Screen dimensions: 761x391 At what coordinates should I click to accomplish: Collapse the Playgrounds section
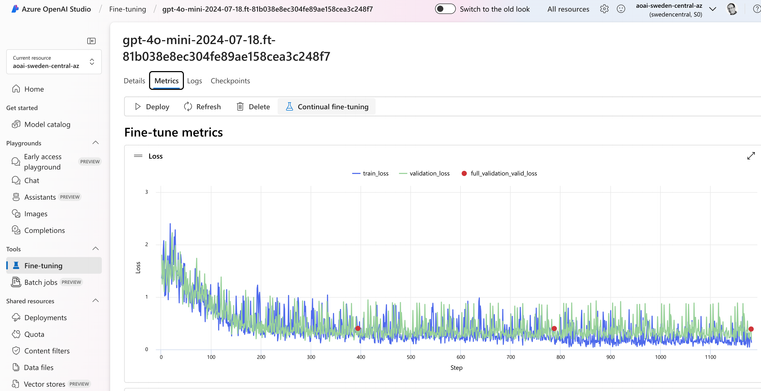tap(96, 143)
